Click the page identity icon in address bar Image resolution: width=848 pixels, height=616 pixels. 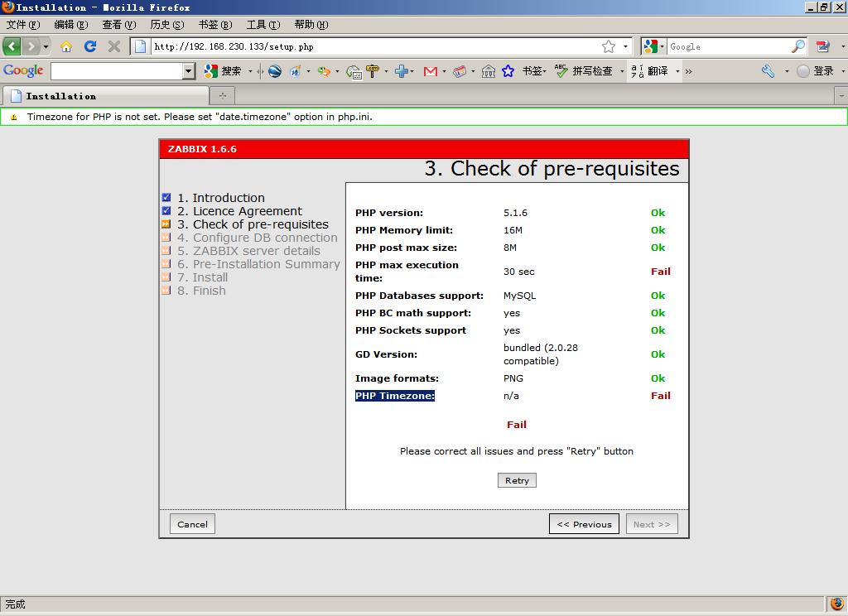point(140,46)
